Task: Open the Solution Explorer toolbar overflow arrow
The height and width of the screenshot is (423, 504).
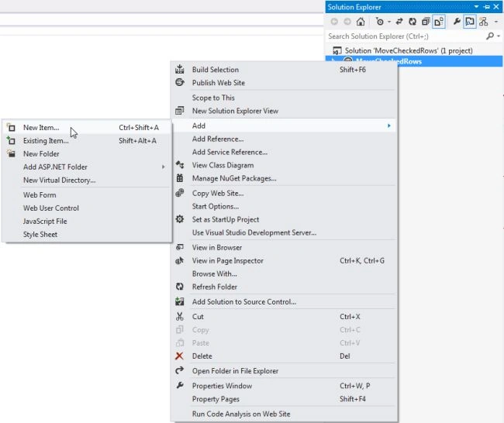Action: pos(496,22)
